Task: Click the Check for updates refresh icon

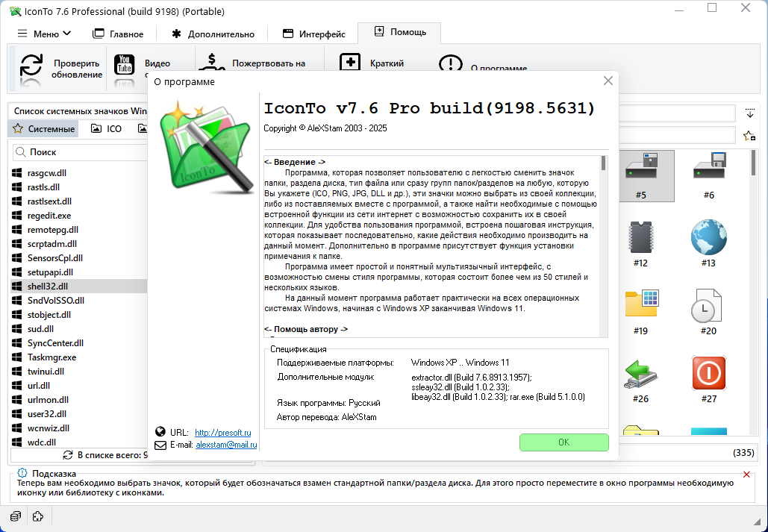Action: 31,65
